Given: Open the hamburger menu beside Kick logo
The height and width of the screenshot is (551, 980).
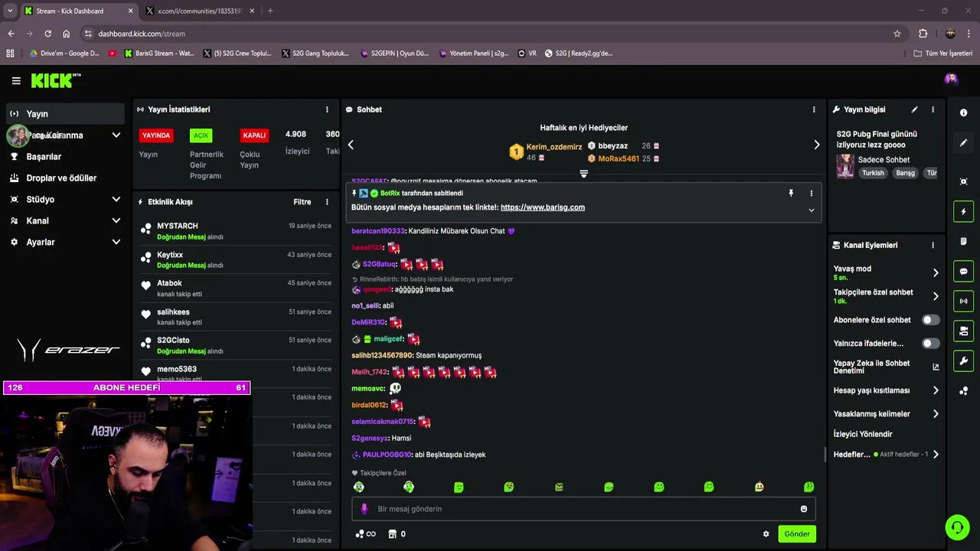Looking at the screenshot, I should click(x=16, y=80).
